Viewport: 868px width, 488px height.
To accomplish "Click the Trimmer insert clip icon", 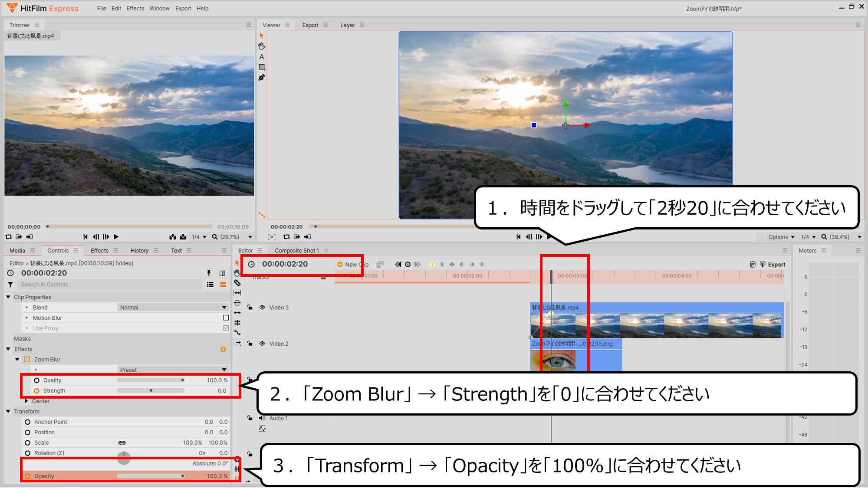I will [x=173, y=237].
